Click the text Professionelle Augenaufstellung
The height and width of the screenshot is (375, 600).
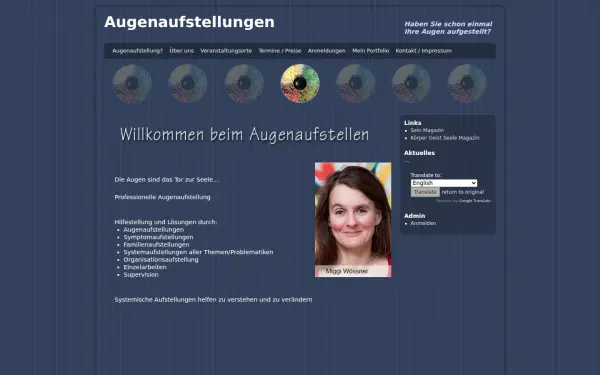[x=162, y=197]
